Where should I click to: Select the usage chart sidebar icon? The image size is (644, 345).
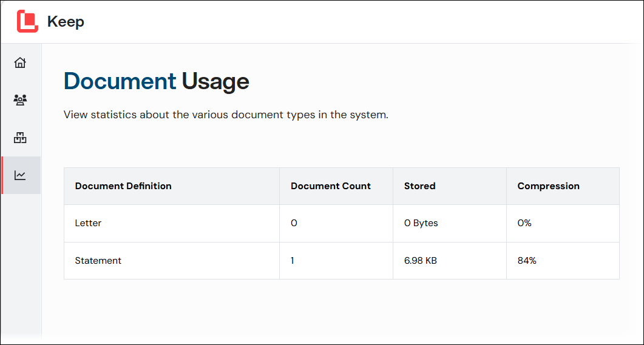pos(20,175)
